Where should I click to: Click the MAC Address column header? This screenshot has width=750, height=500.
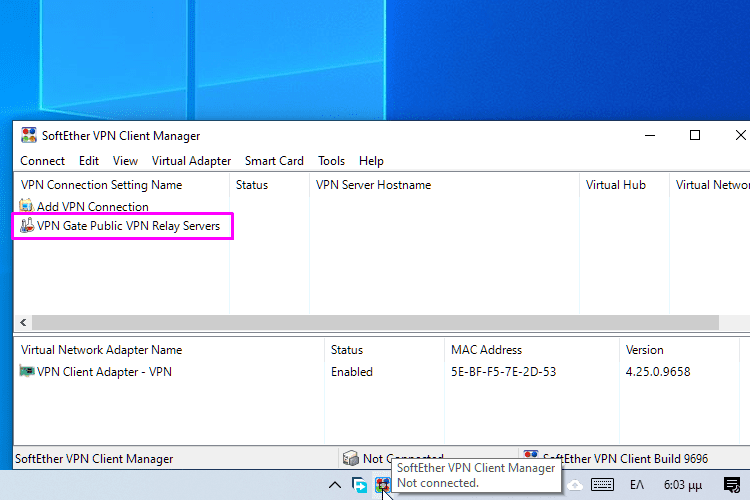click(532, 350)
